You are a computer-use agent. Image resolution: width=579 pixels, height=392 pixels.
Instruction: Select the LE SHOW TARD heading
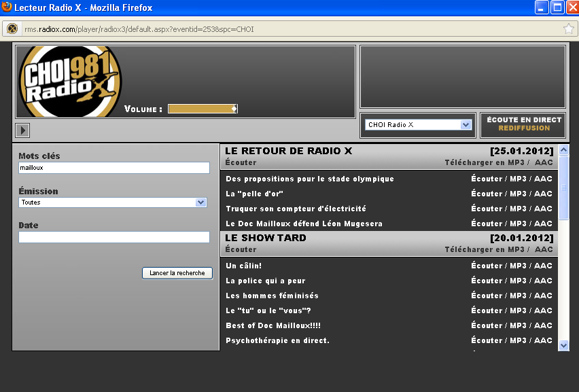[266, 238]
